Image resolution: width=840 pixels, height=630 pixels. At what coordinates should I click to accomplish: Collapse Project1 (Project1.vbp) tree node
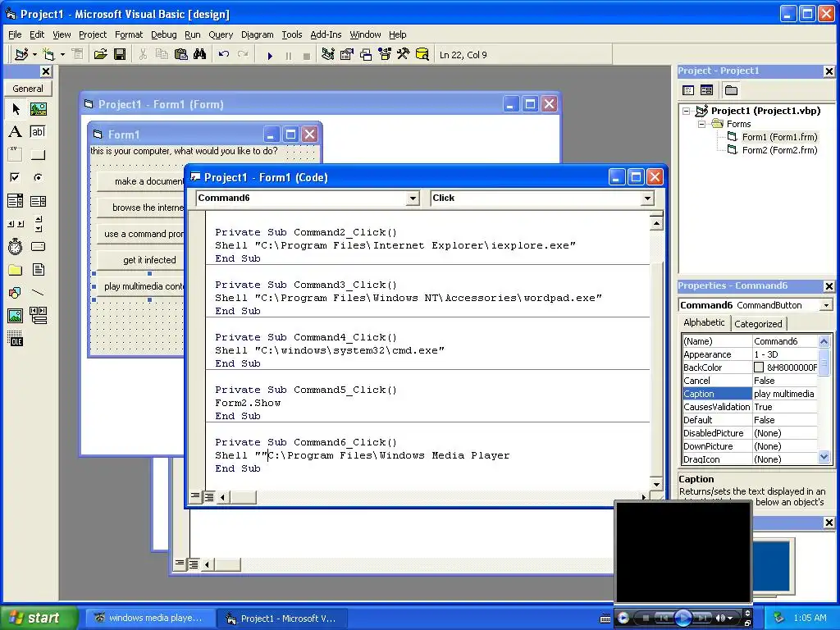687,112
